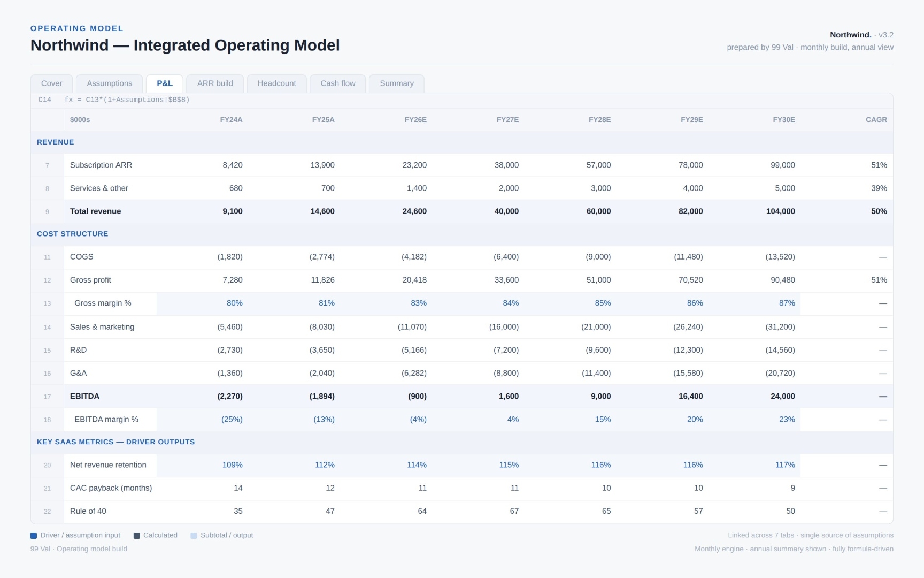Click the R&D row label
This screenshot has width=924, height=578.
78,350
